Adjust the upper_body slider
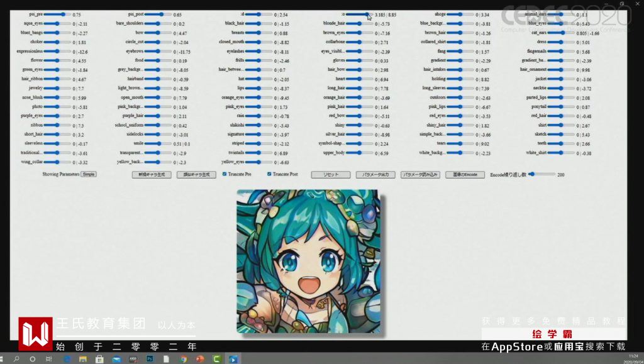 coord(359,153)
